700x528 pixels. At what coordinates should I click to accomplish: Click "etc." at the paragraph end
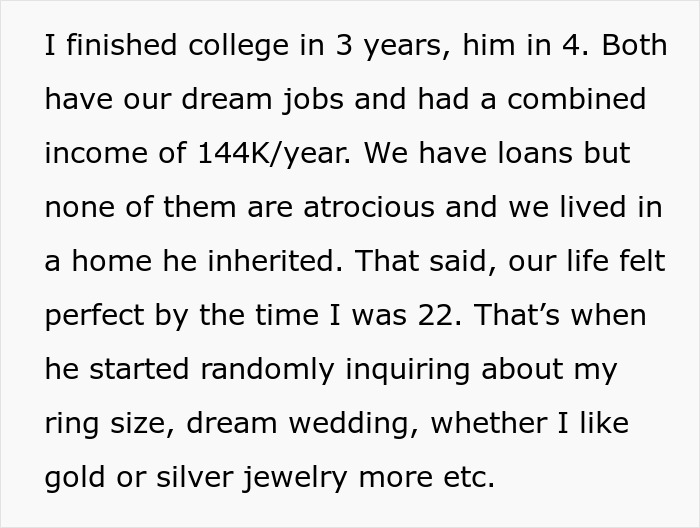468,478
